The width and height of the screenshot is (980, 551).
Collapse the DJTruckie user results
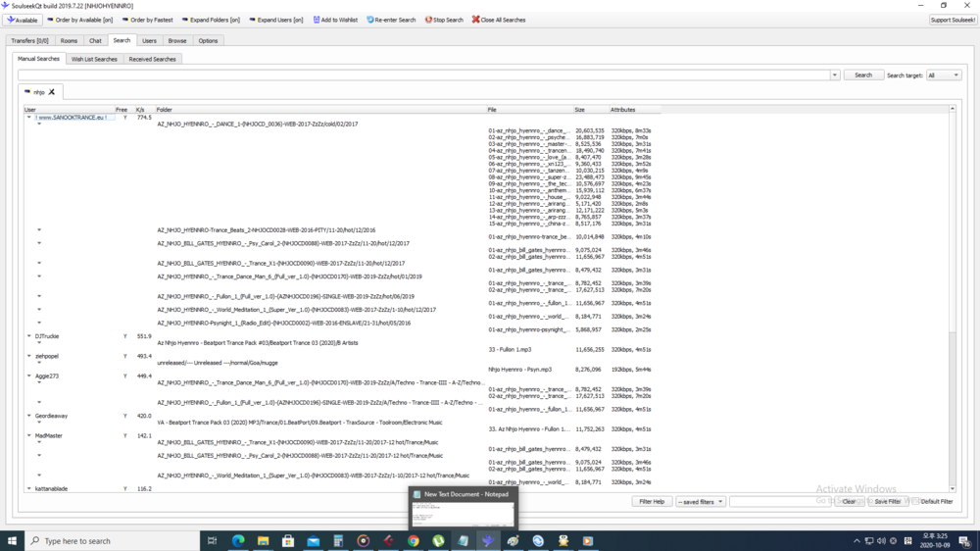[28, 336]
